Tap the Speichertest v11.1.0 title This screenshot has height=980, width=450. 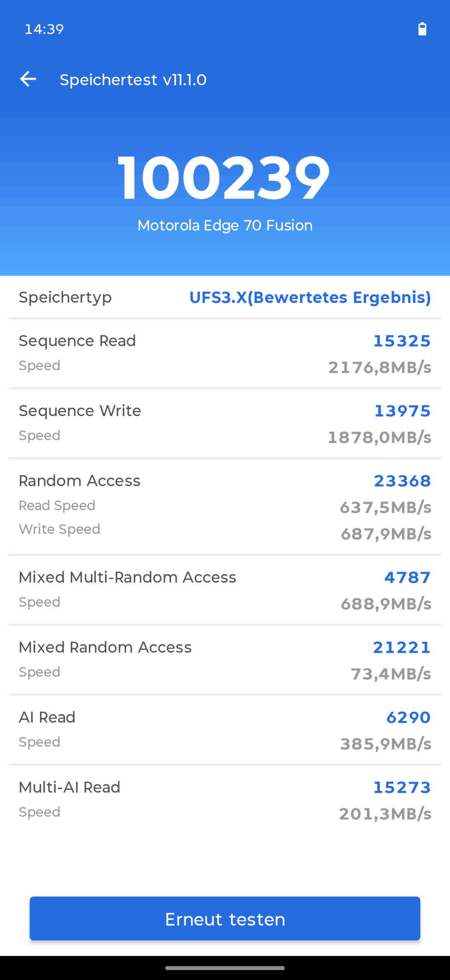point(133,80)
